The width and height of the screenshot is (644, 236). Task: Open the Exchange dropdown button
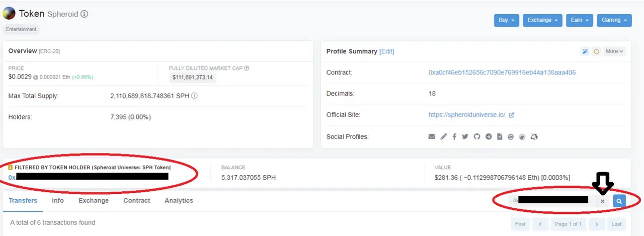click(542, 20)
